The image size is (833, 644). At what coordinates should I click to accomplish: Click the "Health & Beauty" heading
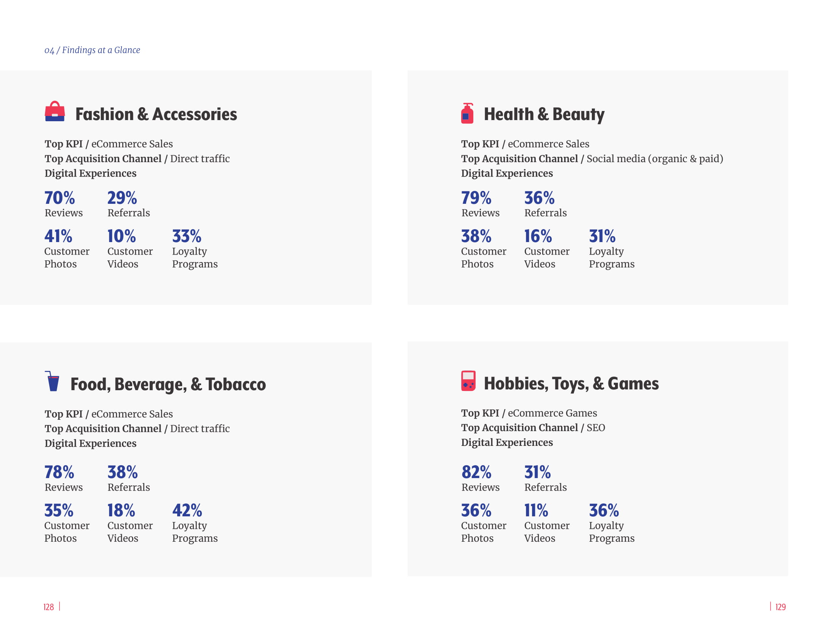[544, 114]
